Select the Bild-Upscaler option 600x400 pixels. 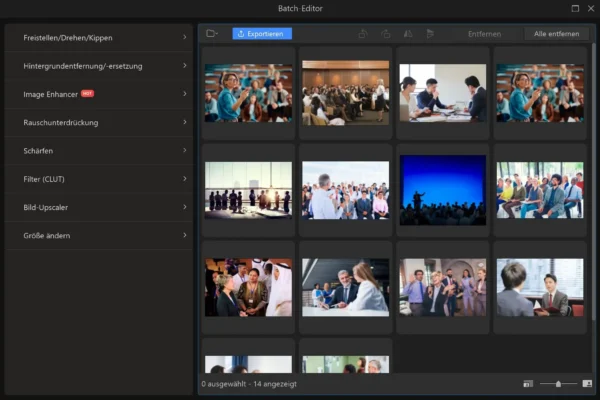point(98,207)
